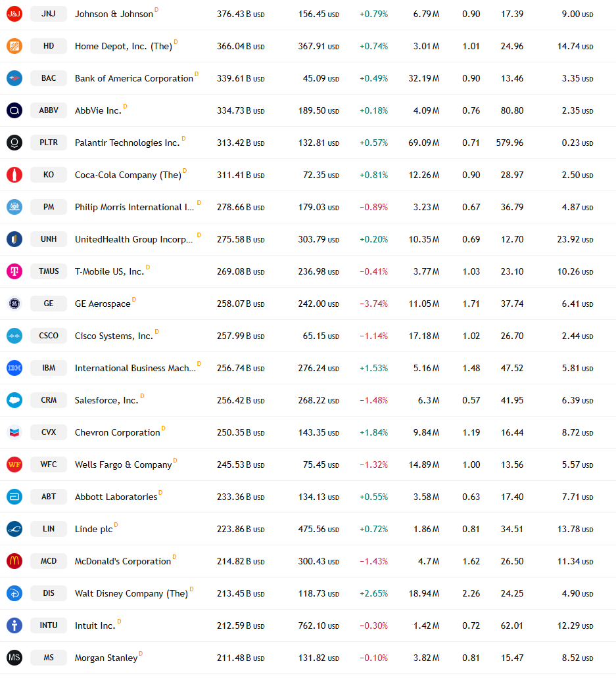Open T-Mobile US, Inc. link
The image size is (616, 680).
(109, 271)
